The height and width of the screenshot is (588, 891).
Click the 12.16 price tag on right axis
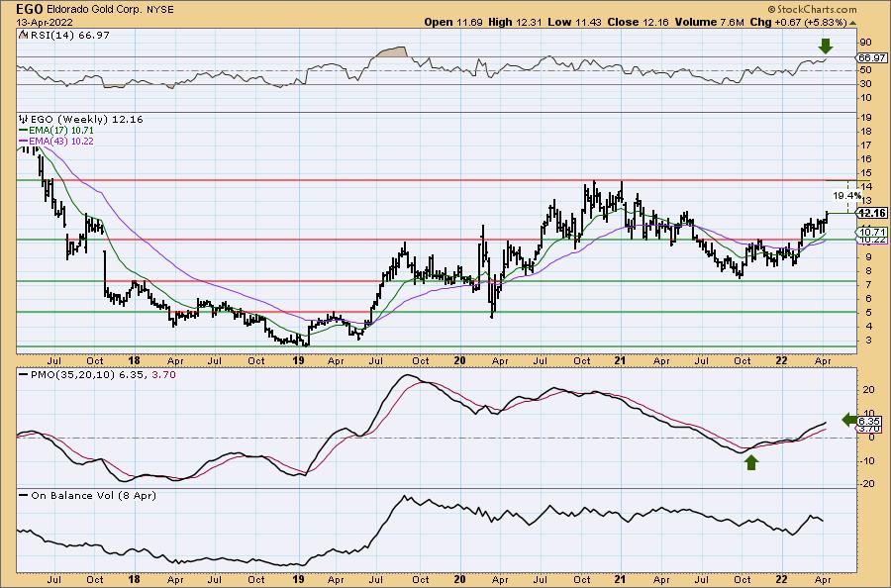click(x=872, y=213)
